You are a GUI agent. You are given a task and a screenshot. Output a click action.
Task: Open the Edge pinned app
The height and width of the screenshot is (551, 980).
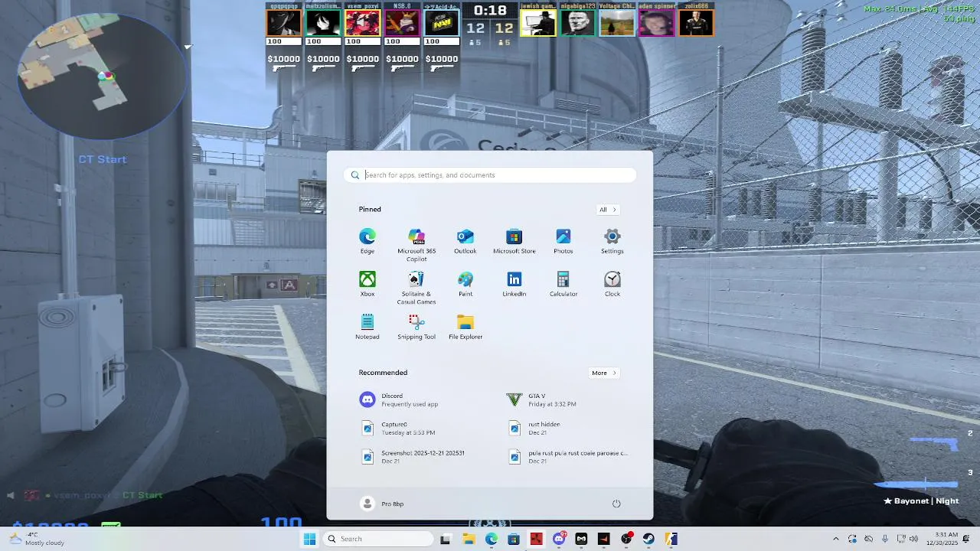point(367,241)
